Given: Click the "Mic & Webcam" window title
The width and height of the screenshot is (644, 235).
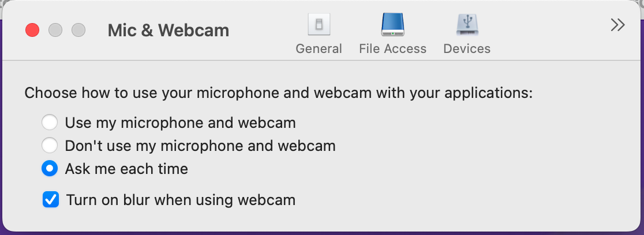Looking at the screenshot, I should click(x=168, y=30).
